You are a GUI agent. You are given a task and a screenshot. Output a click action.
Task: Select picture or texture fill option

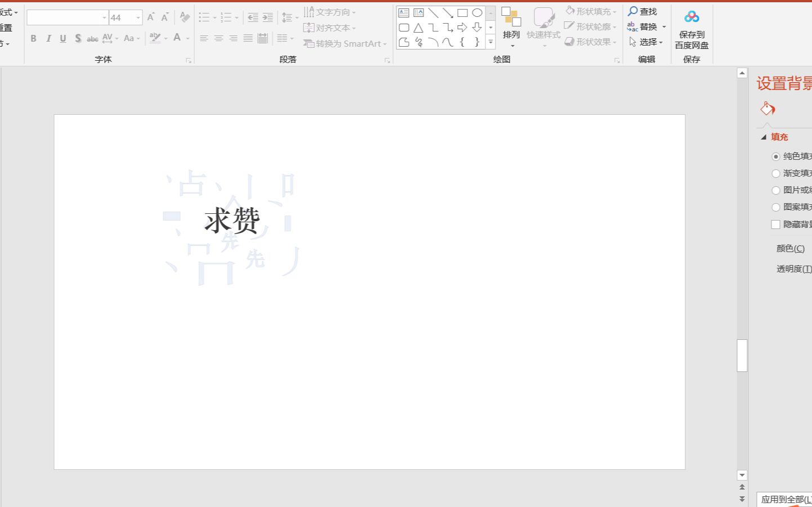[776, 190]
